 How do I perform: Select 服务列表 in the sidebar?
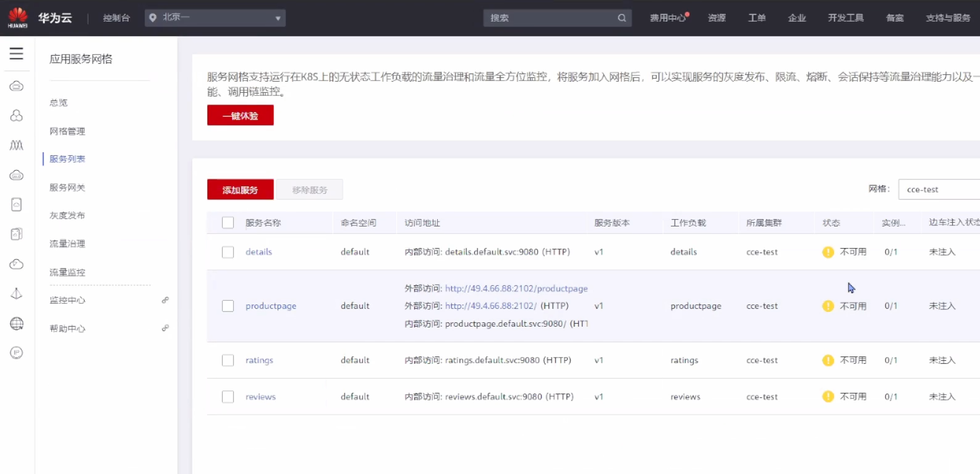click(x=67, y=159)
